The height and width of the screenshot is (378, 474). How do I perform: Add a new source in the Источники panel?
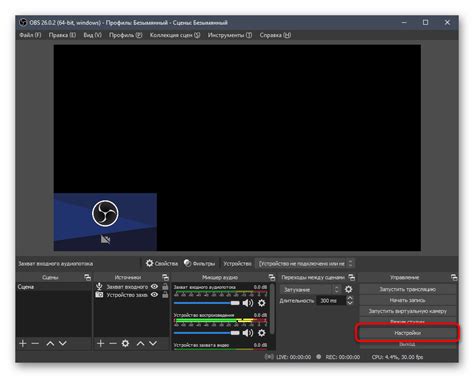point(100,343)
